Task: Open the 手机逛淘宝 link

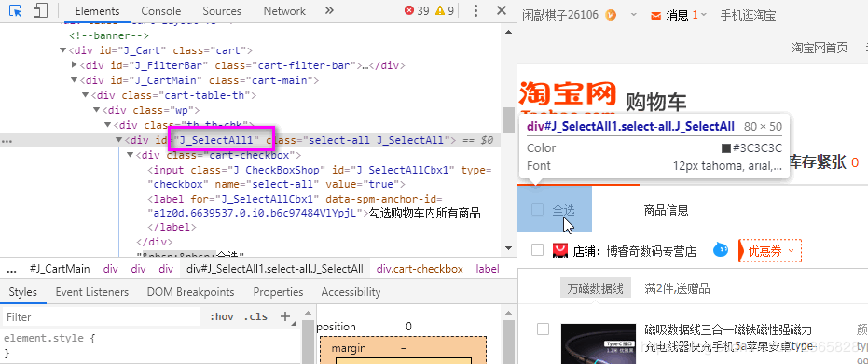Action: [748, 16]
